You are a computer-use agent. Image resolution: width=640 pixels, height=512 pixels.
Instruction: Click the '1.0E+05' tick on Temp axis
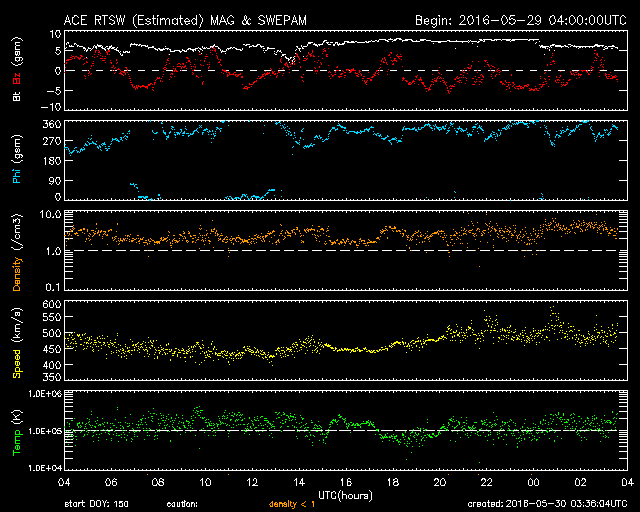pos(45,432)
